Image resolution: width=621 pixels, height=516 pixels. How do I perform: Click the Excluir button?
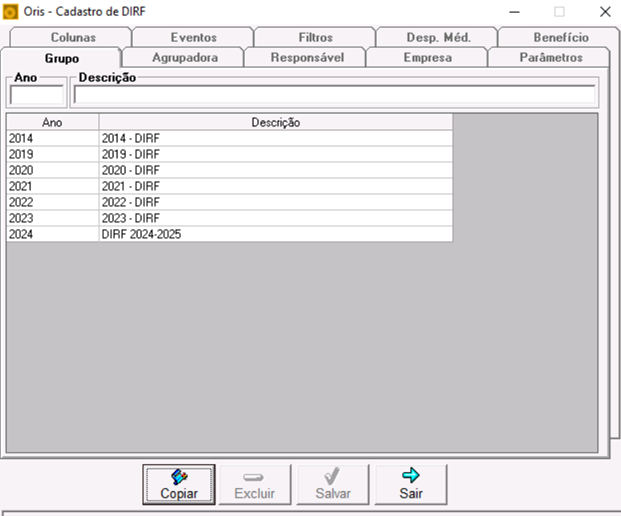[x=255, y=484]
